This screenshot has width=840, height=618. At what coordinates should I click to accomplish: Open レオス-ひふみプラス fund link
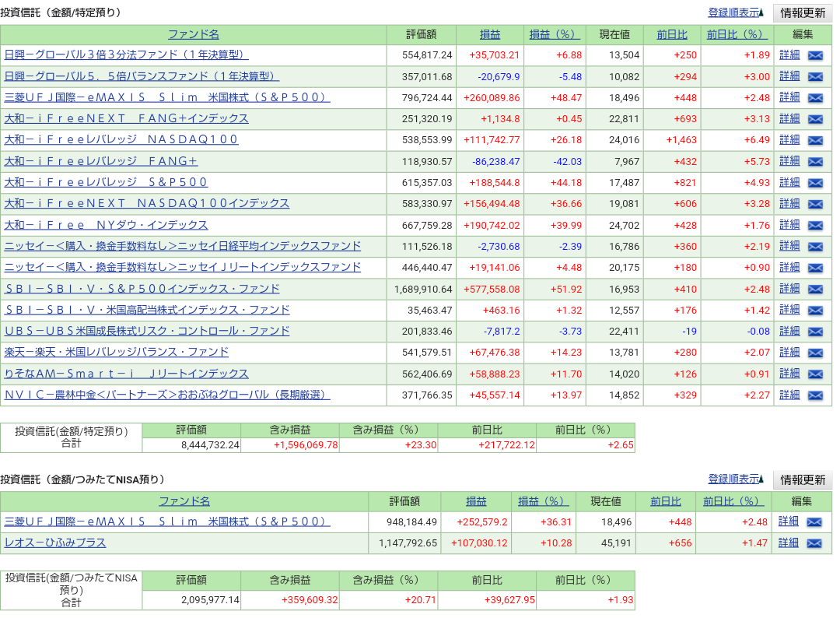pos(55,543)
